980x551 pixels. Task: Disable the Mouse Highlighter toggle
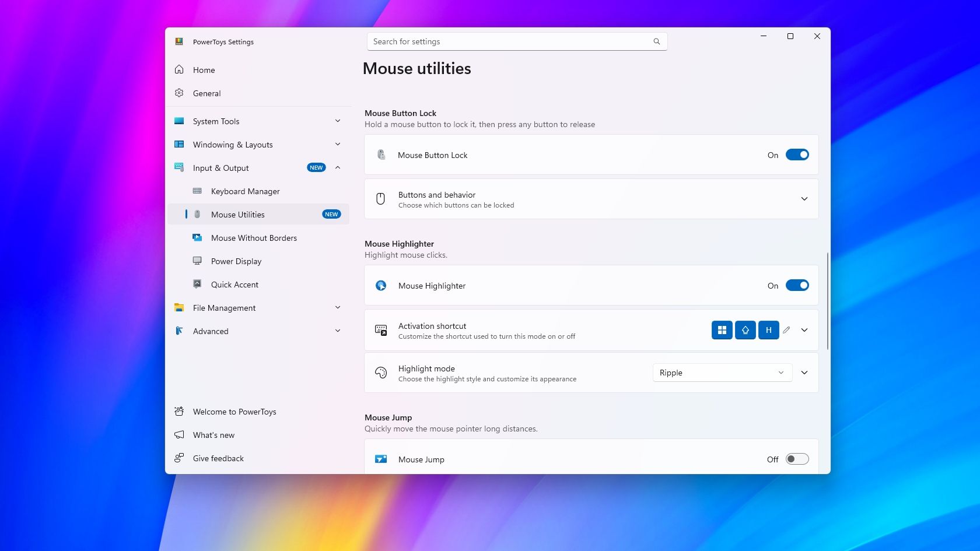coord(797,285)
